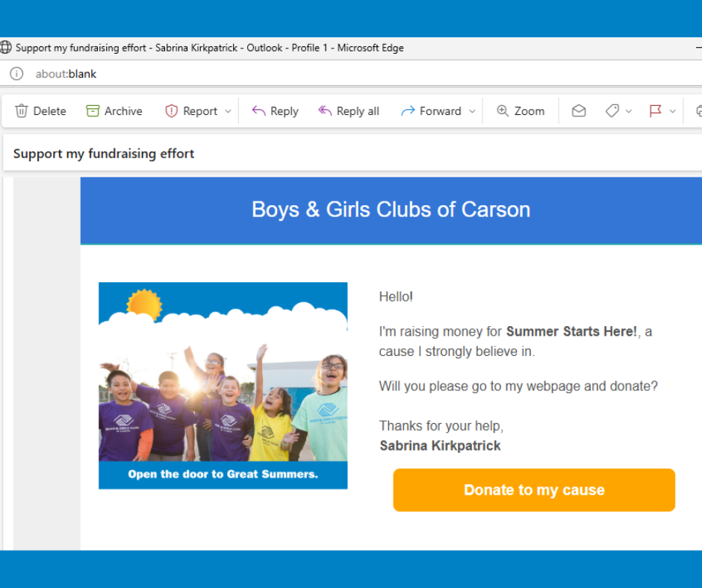Viewport: 702px width, 588px height.
Task: Flag this message with the red flag
Action: click(x=655, y=110)
